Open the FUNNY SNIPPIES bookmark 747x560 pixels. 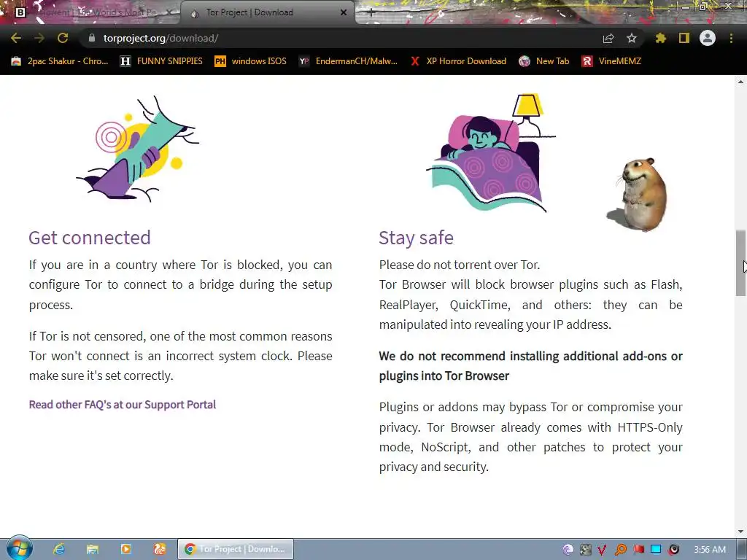pos(161,61)
